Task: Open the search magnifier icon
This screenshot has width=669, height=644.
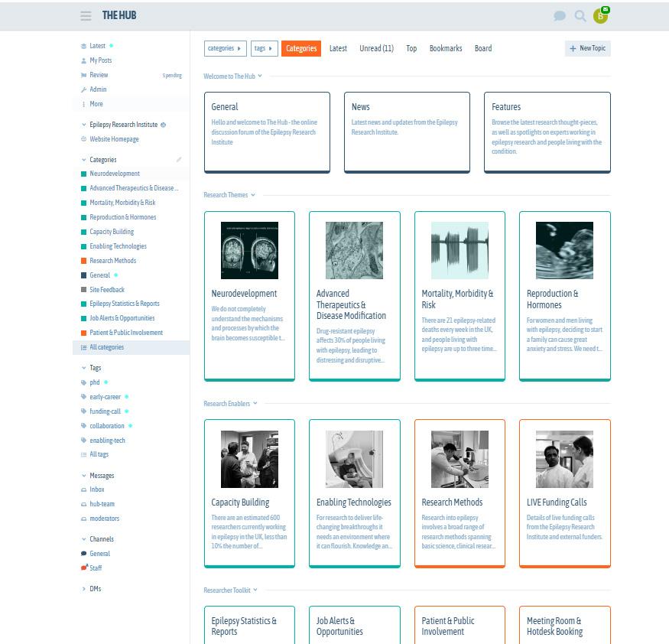Action: (x=580, y=16)
